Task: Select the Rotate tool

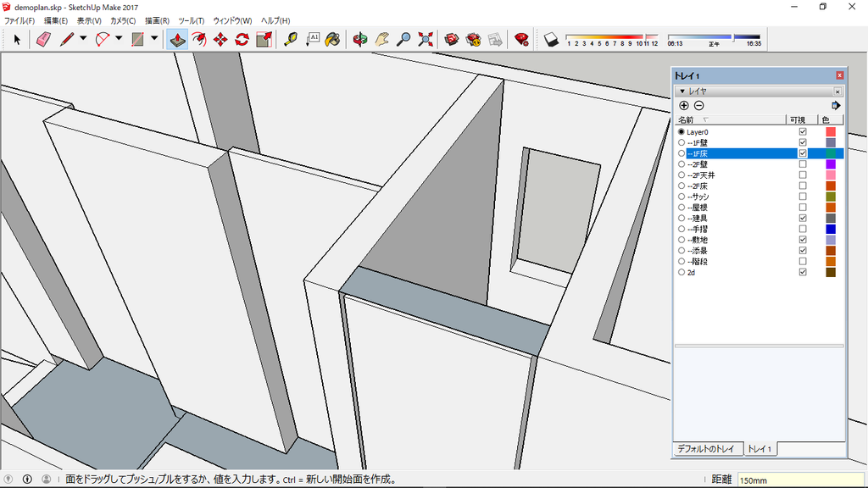Action: pyautogui.click(x=242, y=39)
